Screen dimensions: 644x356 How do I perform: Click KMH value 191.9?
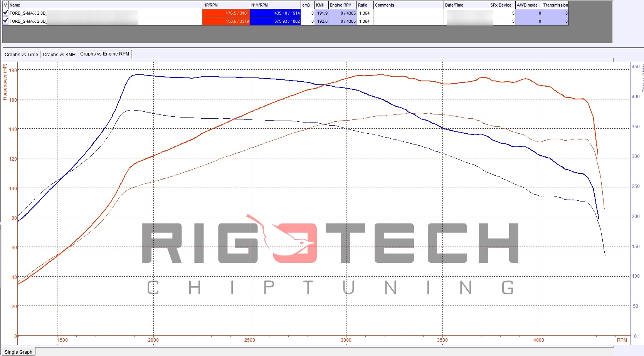(x=322, y=13)
